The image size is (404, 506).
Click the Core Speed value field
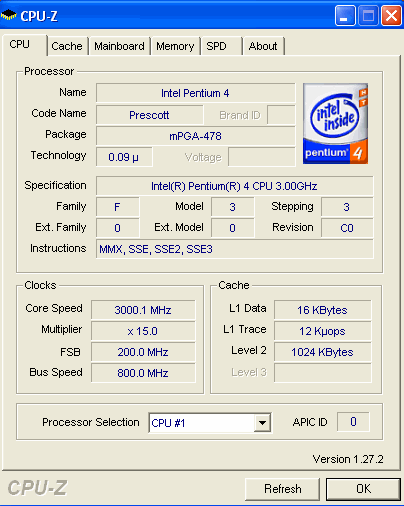tap(143, 310)
